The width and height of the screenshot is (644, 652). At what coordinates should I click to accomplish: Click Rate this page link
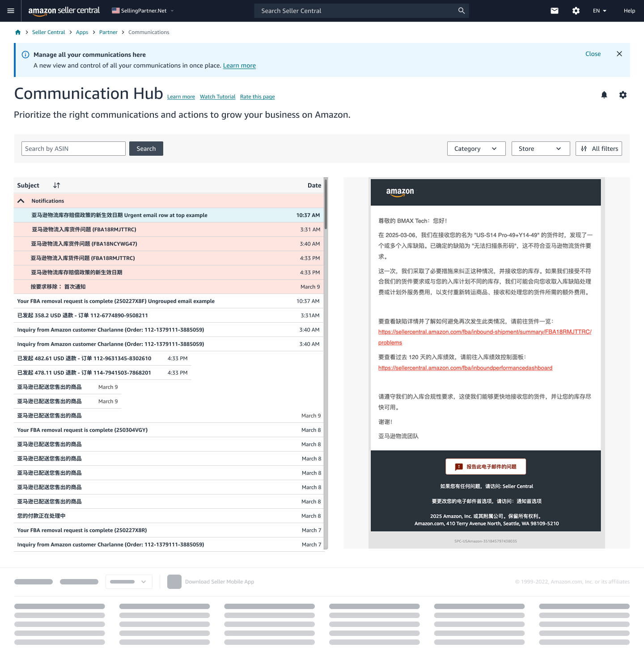(257, 97)
